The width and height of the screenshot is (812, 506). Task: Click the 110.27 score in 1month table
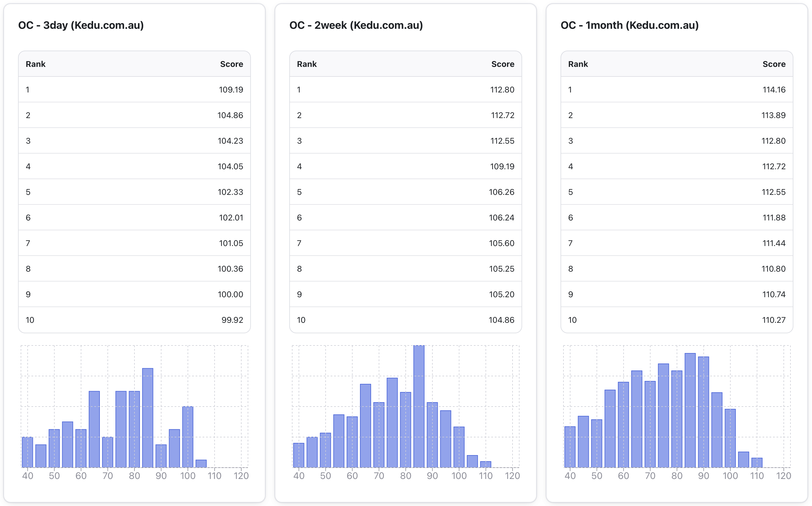774,320
